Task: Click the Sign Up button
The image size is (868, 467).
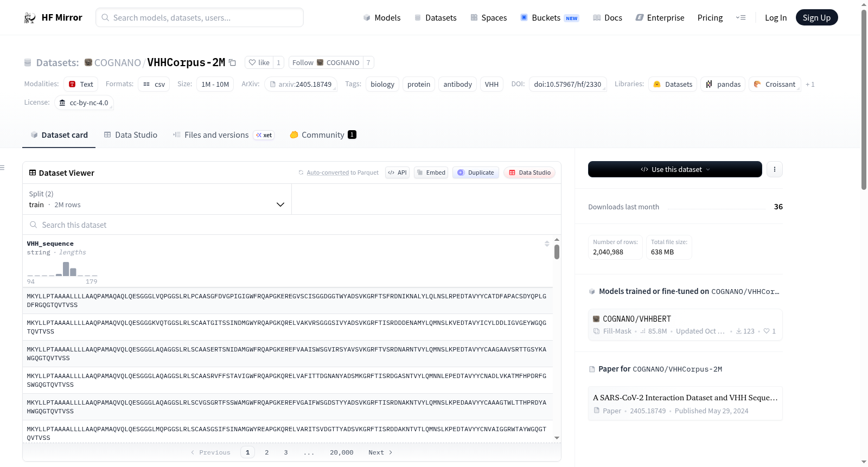Action: (x=816, y=17)
